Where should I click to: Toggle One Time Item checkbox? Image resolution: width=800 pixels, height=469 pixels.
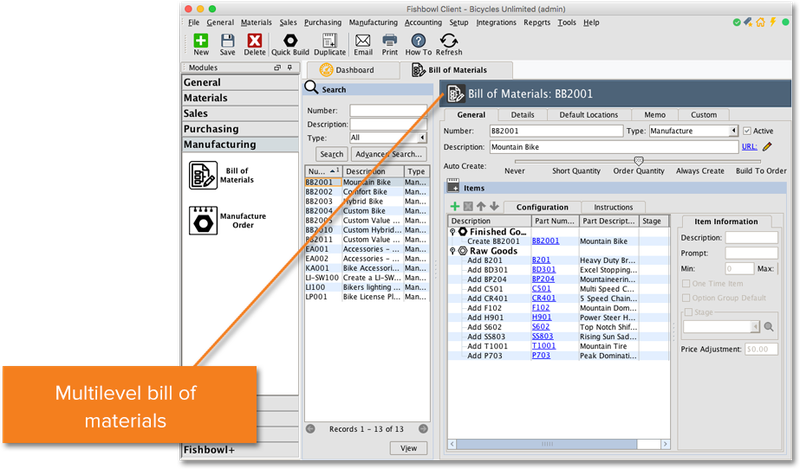coord(686,284)
